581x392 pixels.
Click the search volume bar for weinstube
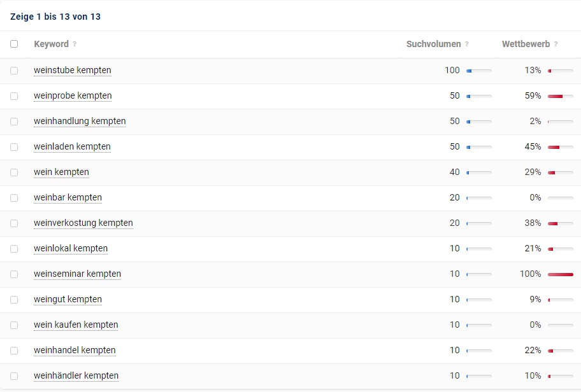click(x=478, y=71)
